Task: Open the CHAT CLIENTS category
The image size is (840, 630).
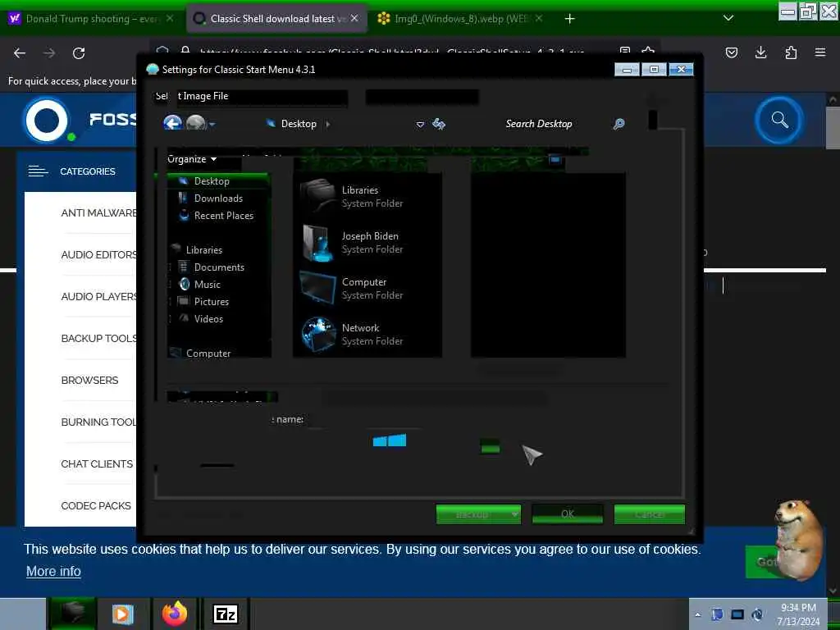Action: tap(97, 464)
